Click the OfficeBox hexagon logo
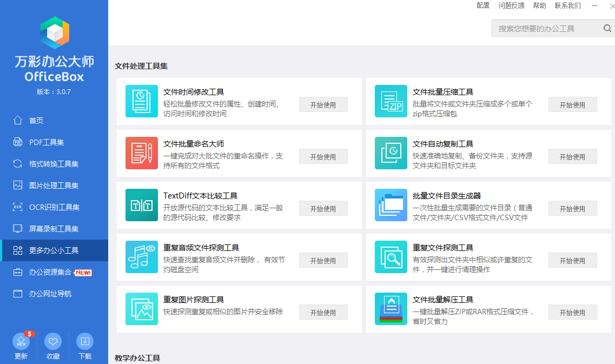This screenshot has height=364, width=615. (x=55, y=32)
